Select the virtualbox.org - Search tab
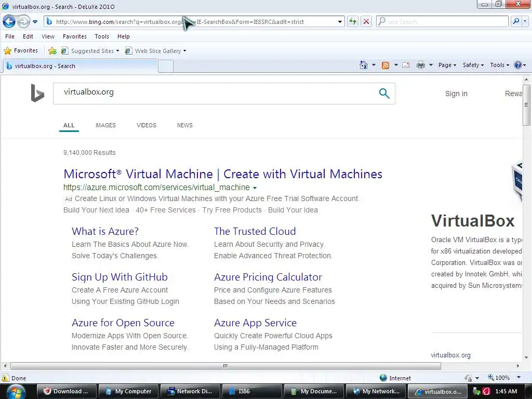 [x=81, y=66]
